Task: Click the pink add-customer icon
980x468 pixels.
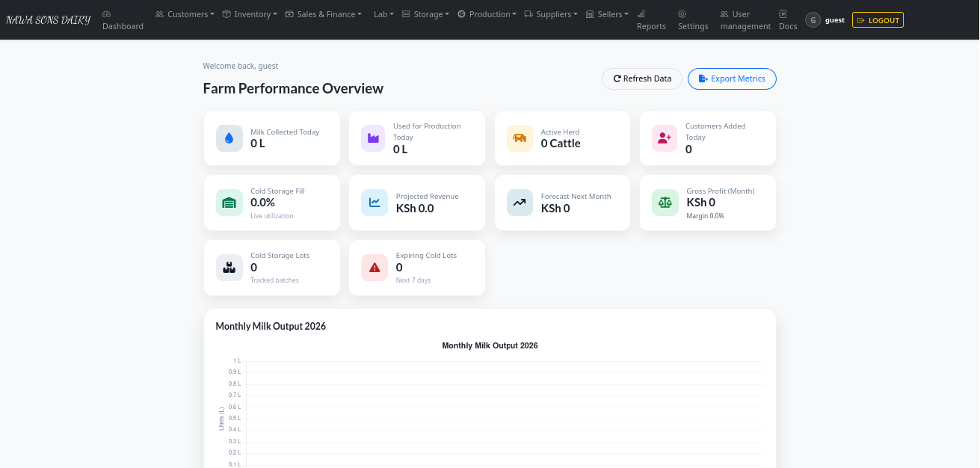Action: pyautogui.click(x=665, y=138)
